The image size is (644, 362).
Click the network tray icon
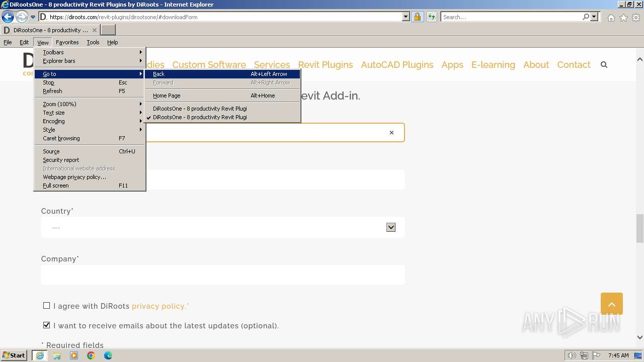pos(584,355)
